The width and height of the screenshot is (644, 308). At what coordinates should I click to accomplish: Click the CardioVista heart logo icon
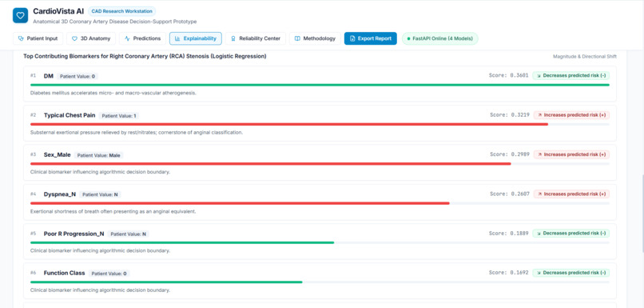tap(21, 15)
